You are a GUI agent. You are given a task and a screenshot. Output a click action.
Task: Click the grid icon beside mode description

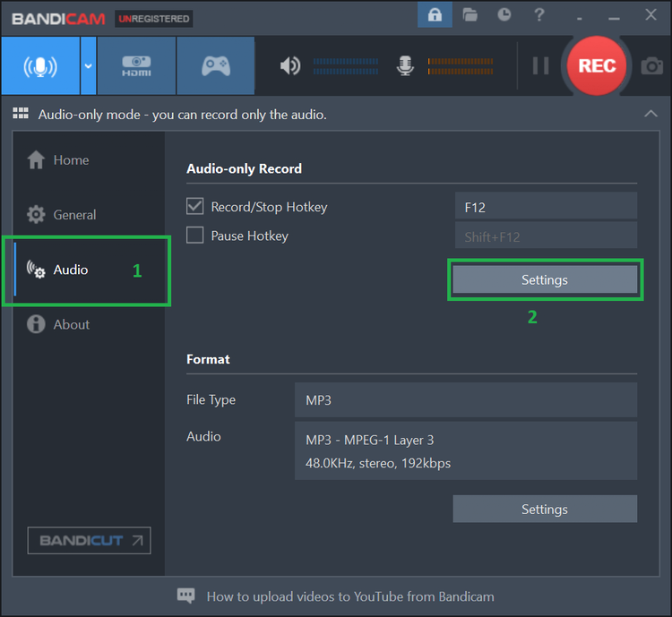coord(21,114)
